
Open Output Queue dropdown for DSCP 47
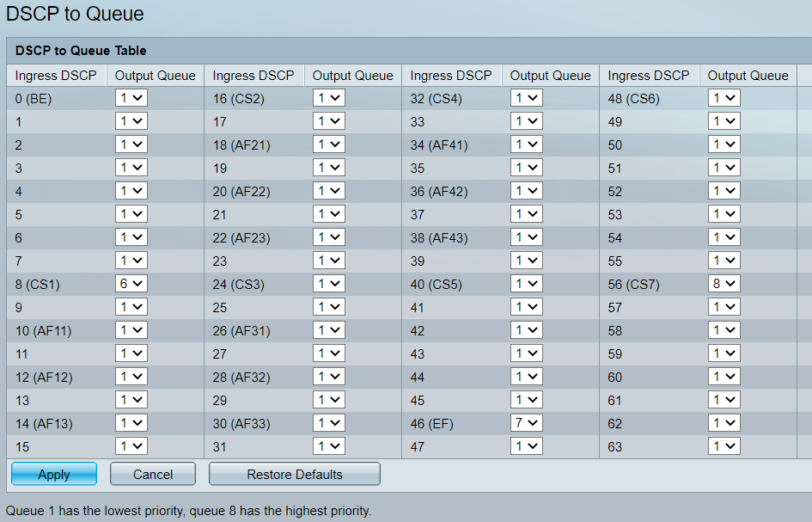527,446
